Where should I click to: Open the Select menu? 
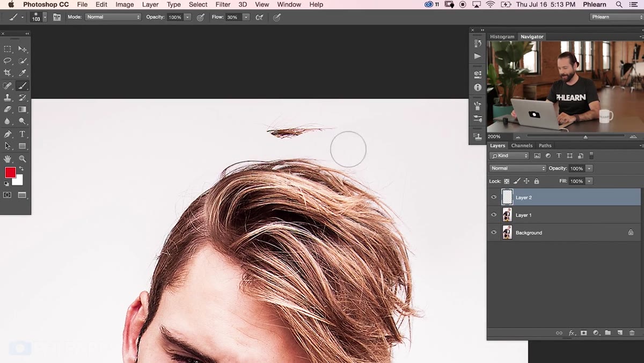click(198, 4)
